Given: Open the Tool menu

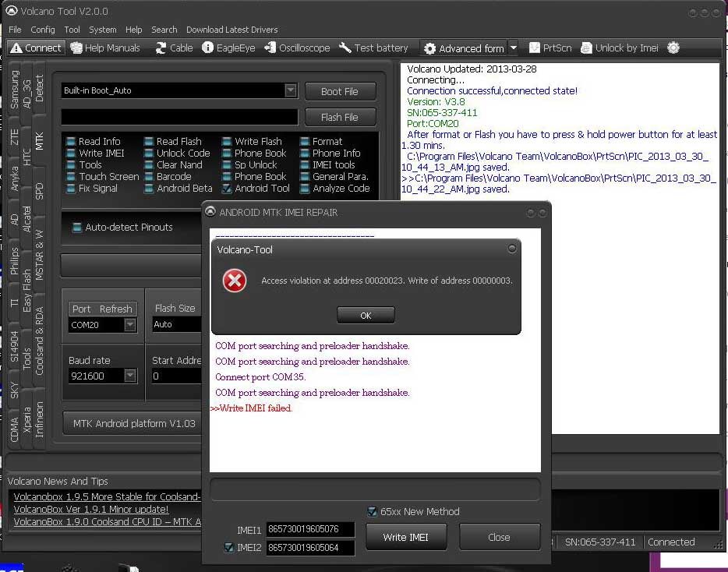Looking at the screenshot, I should coord(72,30).
